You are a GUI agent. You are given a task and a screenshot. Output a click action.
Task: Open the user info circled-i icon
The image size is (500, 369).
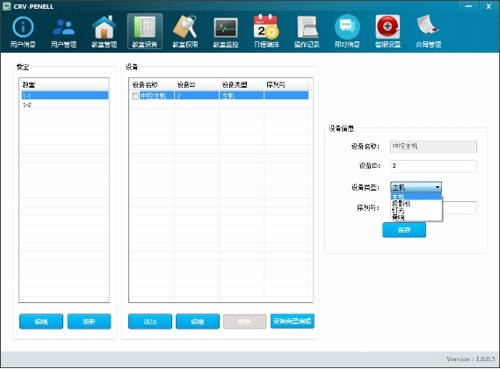pos(23,27)
